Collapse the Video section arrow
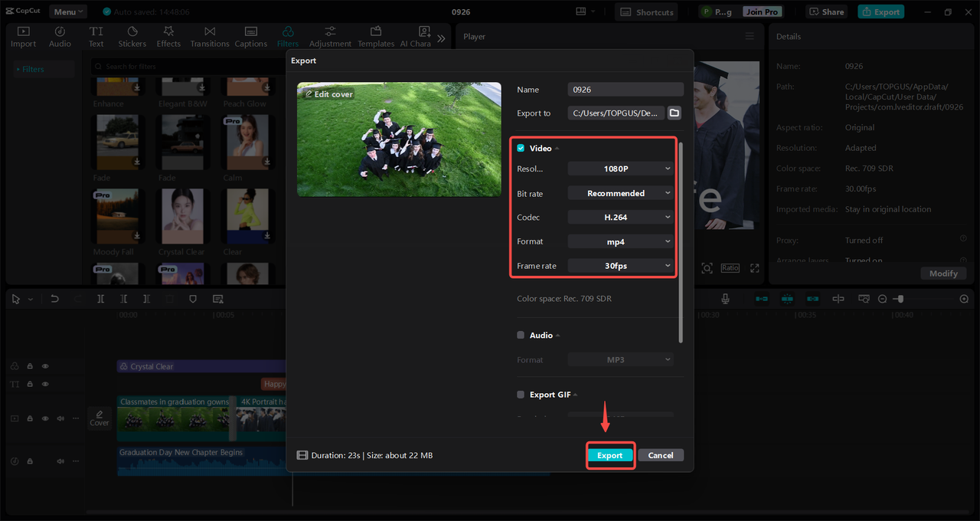The height and width of the screenshot is (521, 980). (x=557, y=149)
